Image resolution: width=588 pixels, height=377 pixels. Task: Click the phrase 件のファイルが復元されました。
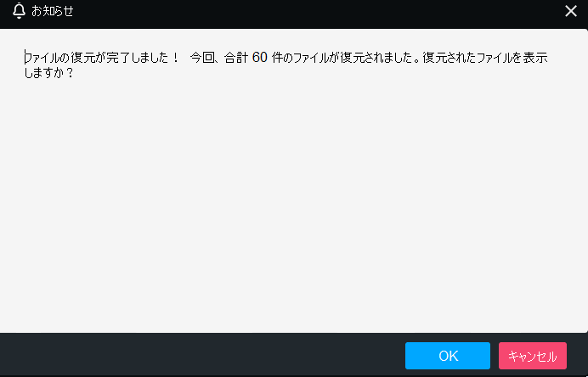(x=345, y=58)
